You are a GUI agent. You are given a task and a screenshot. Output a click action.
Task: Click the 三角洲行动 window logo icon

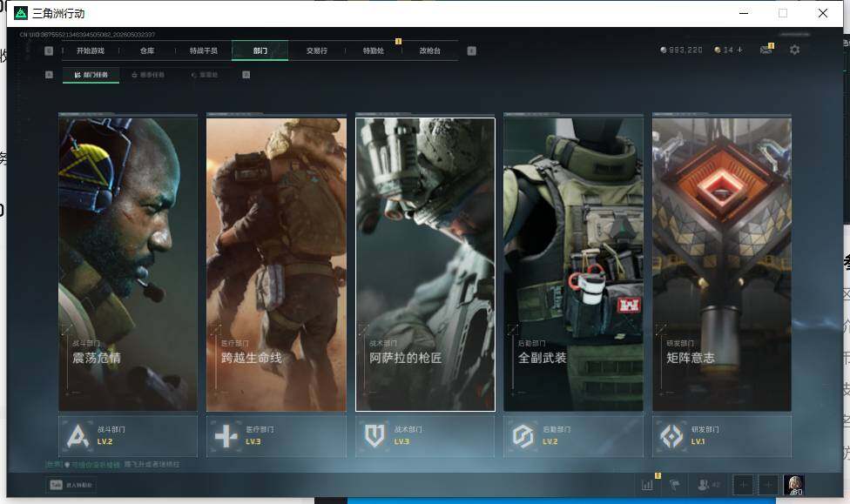(x=21, y=13)
